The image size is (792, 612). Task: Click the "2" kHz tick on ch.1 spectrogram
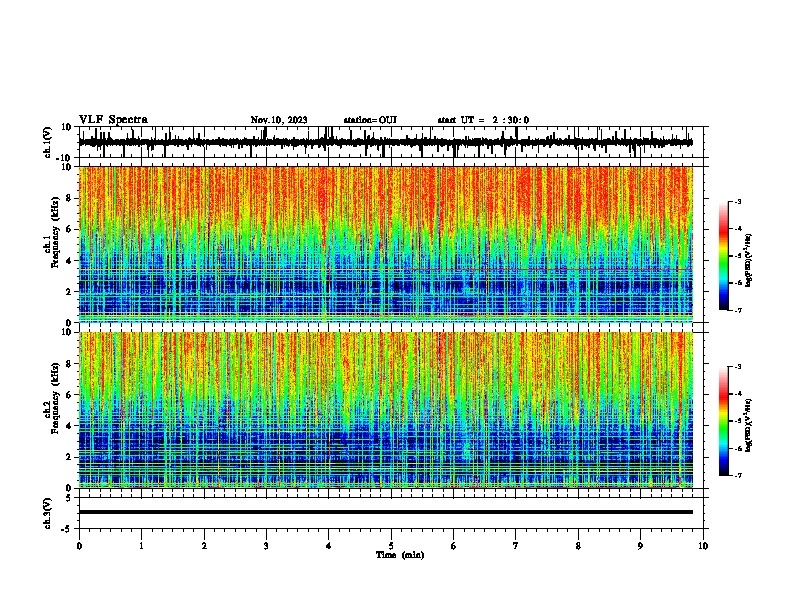pyautogui.click(x=69, y=291)
